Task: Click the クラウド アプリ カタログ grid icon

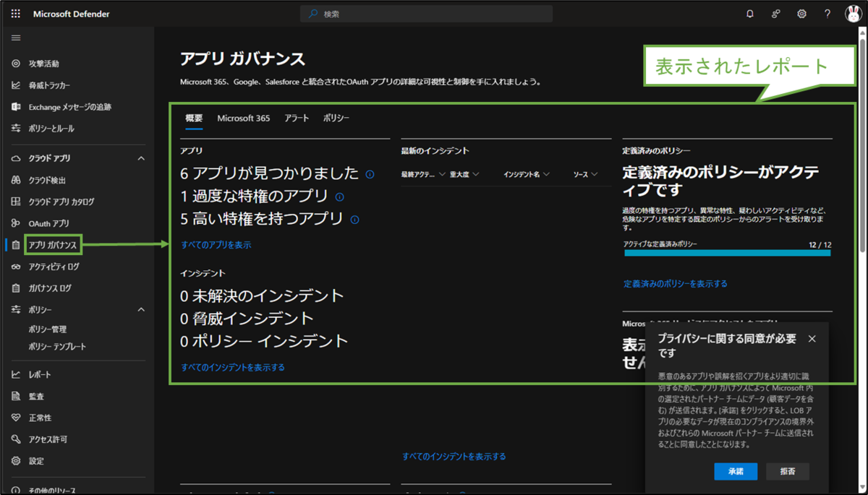Action: (x=16, y=202)
